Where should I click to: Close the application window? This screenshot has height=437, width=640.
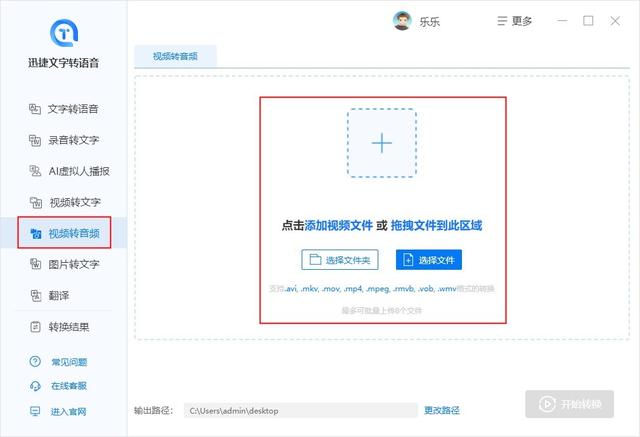615,21
